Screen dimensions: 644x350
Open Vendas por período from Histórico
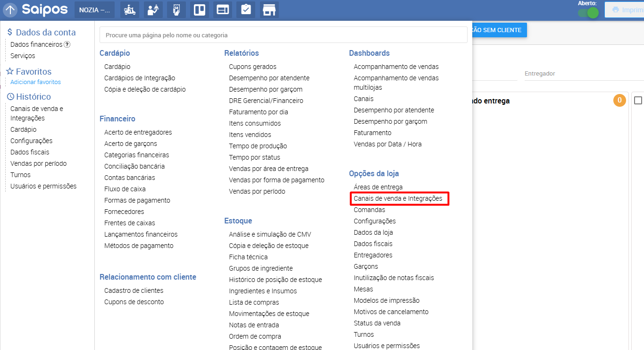click(39, 163)
